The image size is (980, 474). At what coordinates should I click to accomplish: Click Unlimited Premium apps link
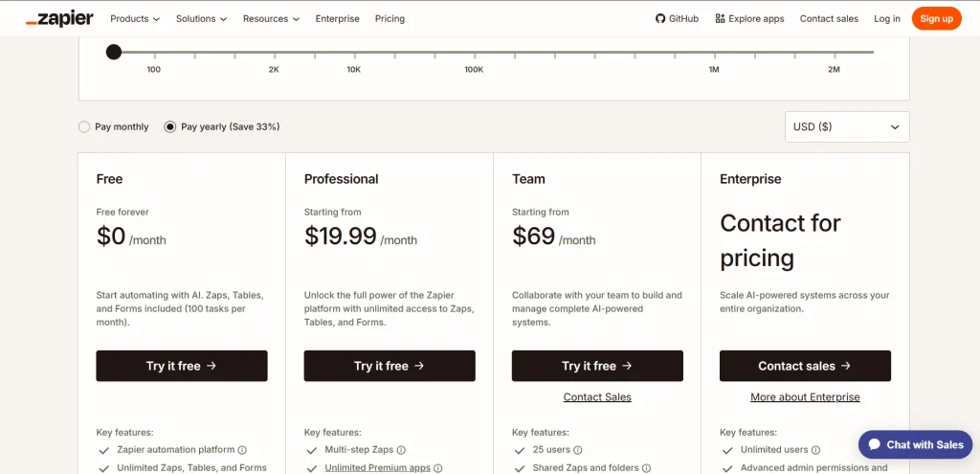tap(377, 467)
